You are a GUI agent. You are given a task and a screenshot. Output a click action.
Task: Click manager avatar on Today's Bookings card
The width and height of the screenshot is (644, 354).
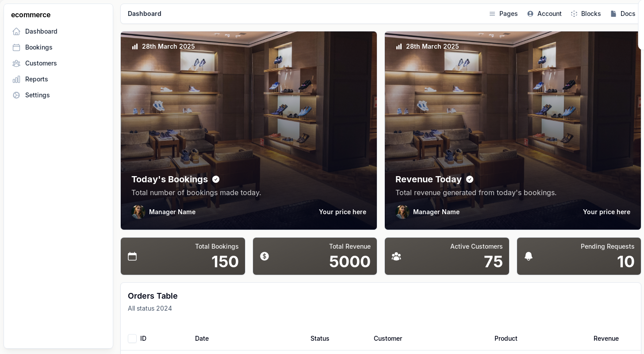point(138,212)
